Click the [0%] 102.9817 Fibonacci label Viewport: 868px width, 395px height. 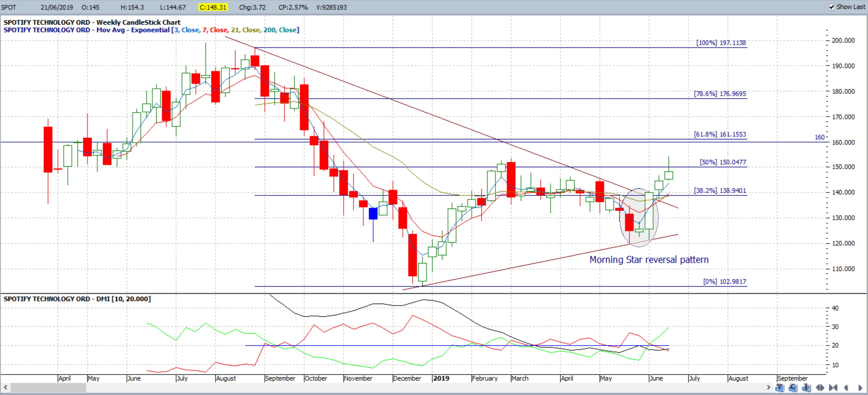(x=724, y=281)
